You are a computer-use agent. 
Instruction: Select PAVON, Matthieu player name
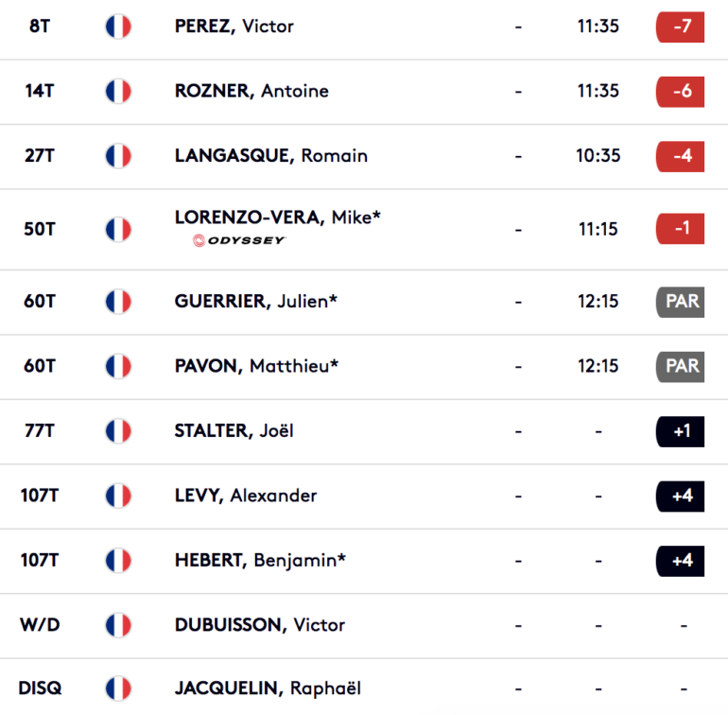[256, 366]
